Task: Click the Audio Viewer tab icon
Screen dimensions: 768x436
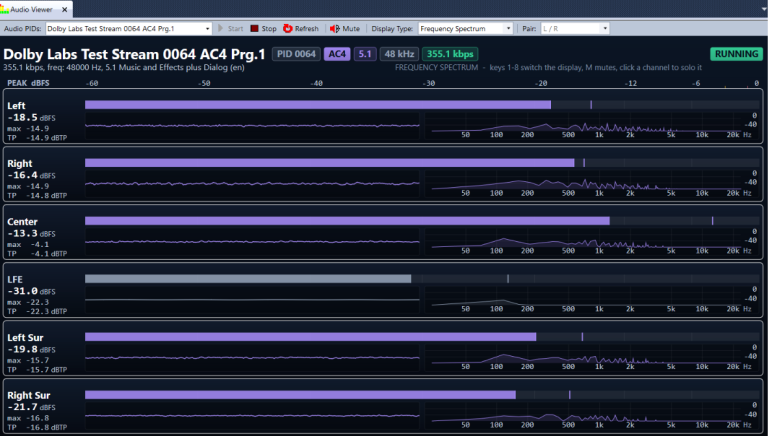Action: 4,9
